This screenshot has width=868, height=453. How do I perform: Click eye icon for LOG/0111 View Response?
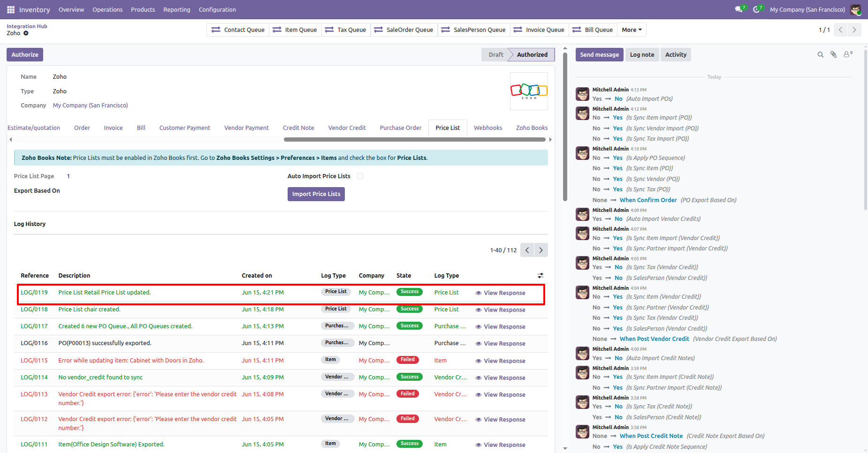coord(479,445)
